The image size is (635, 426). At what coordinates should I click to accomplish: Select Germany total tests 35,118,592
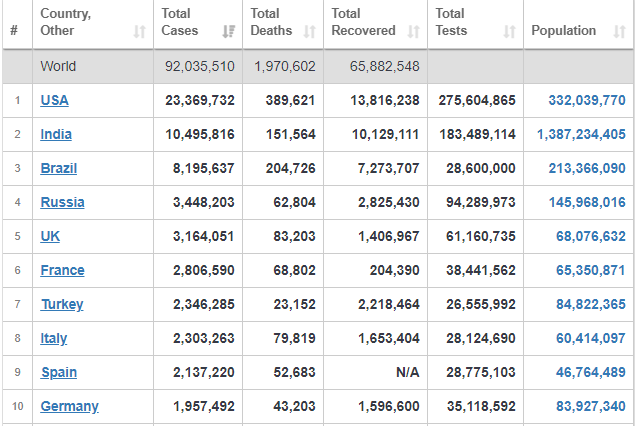tap(480, 406)
